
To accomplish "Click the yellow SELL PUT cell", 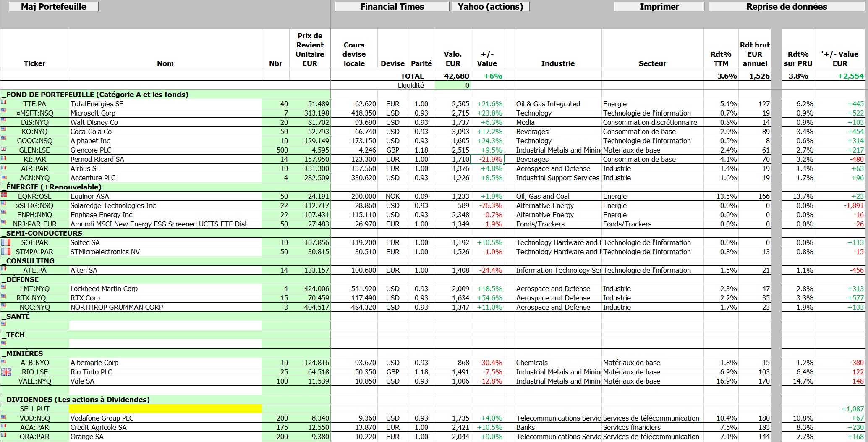I will pos(165,409).
